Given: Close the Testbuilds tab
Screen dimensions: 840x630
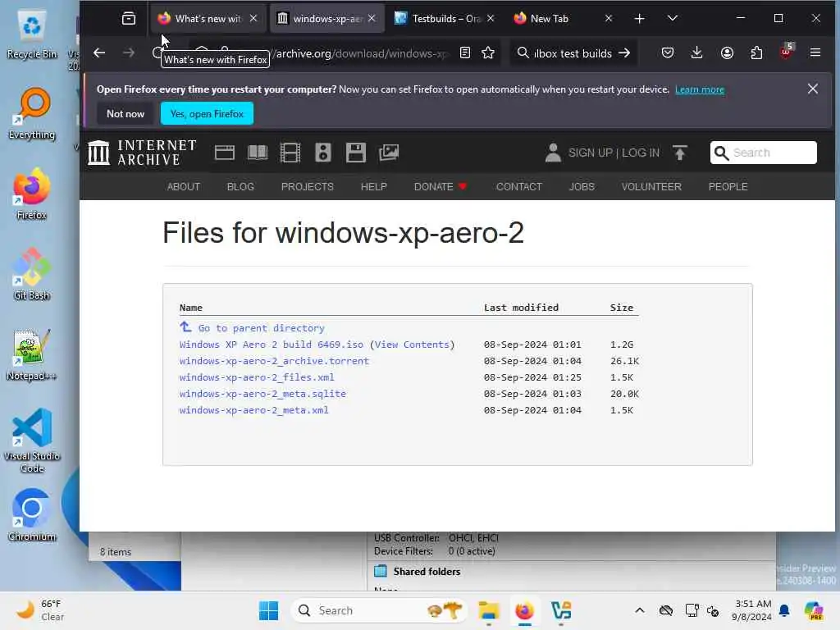Looking at the screenshot, I should [x=491, y=19].
